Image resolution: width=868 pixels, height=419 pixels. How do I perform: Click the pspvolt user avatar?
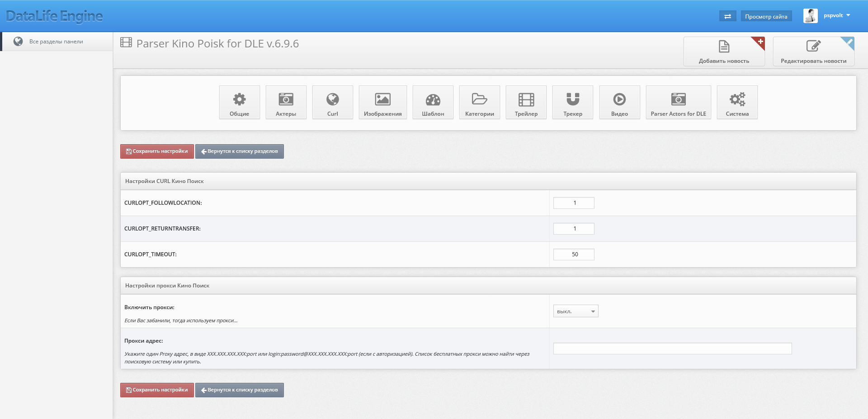click(x=810, y=16)
